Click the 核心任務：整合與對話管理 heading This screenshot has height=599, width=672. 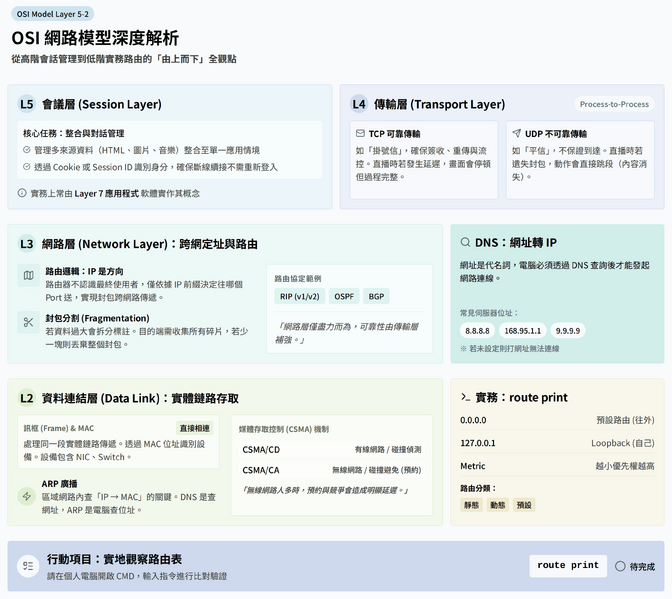73,133
